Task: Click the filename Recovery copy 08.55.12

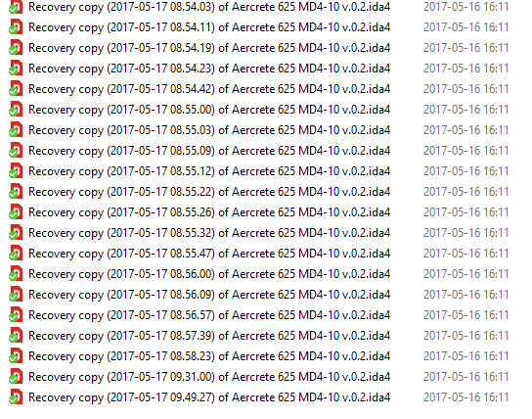Action: [x=209, y=171]
